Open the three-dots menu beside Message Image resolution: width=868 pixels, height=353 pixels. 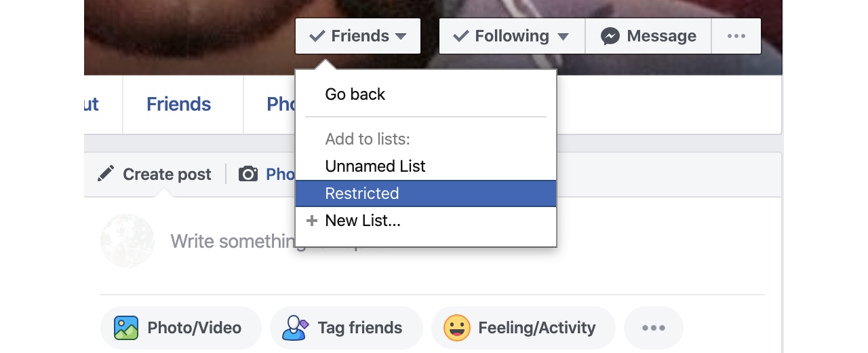736,36
